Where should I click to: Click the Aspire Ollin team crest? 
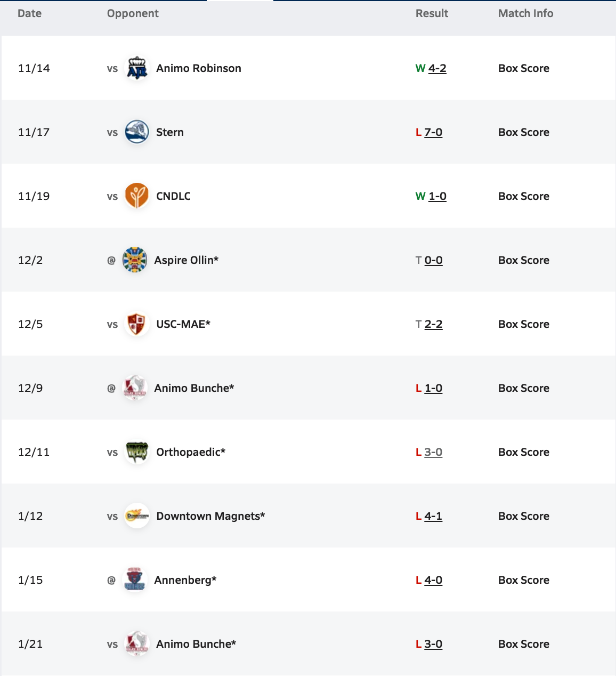coord(135,260)
